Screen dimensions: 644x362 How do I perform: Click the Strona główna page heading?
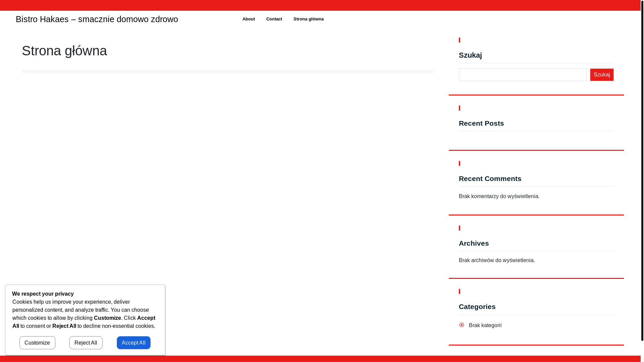coord(64,51)
